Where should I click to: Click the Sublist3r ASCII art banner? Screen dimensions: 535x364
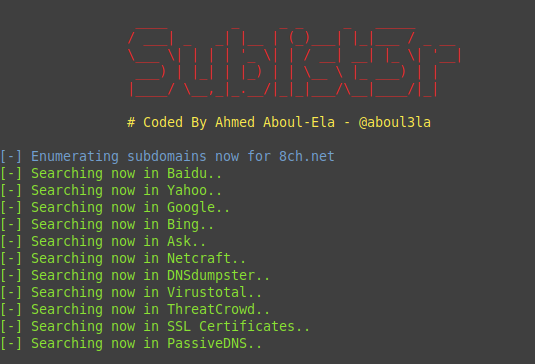294,63
